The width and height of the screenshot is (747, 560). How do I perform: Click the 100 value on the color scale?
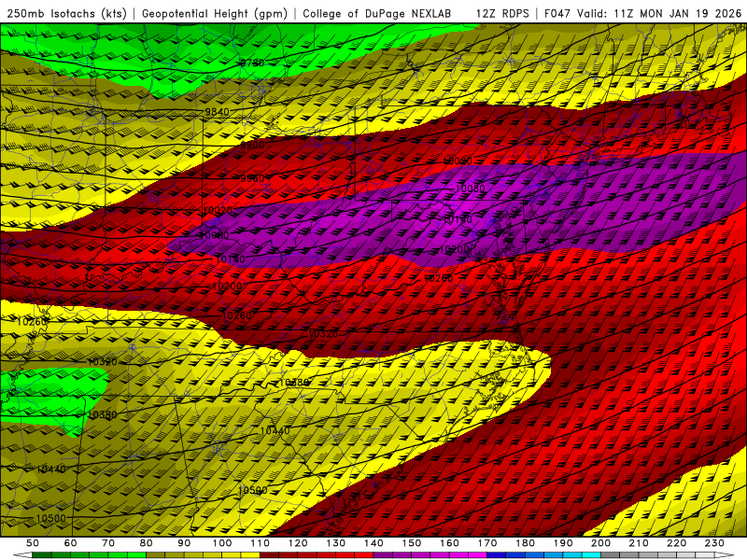pos(221,543)
